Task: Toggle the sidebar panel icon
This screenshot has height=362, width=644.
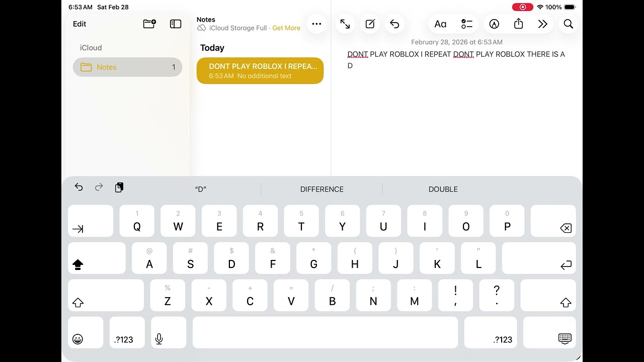Action: pyautogui.click(x=176, y=24)
